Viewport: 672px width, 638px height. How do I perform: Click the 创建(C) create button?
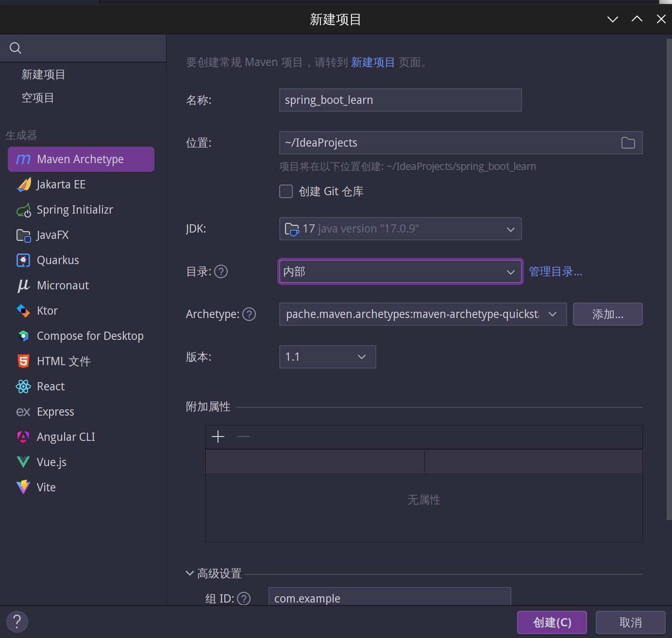552,622
